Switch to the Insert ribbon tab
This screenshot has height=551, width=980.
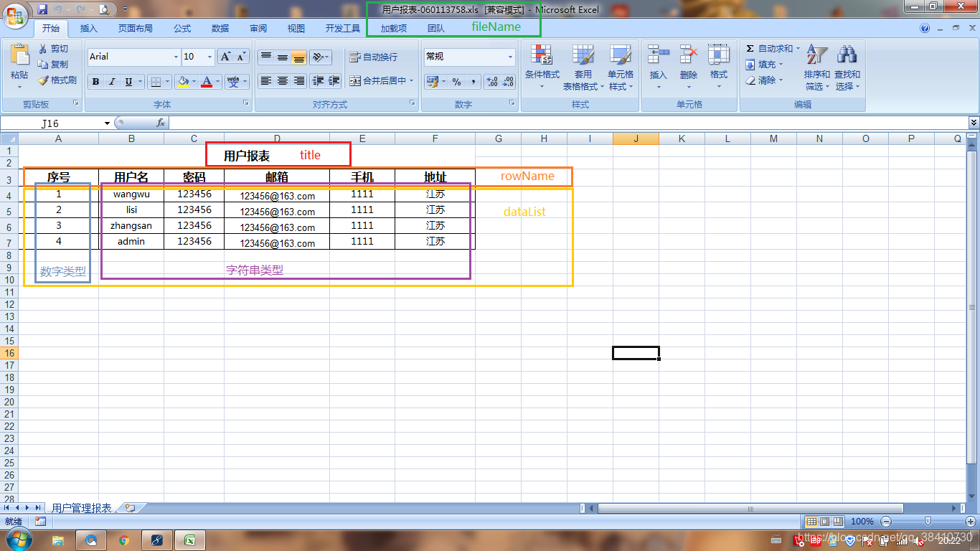(89, 29)
